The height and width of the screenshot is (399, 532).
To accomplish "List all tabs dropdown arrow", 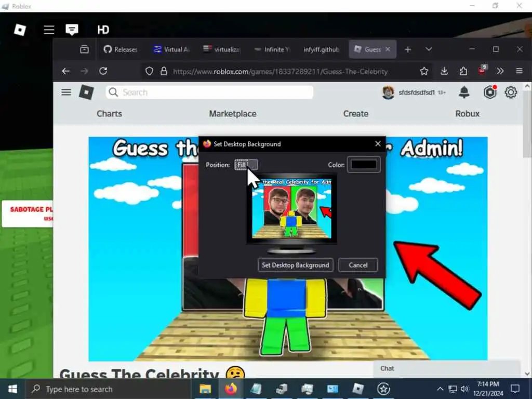I will [429, 49].
